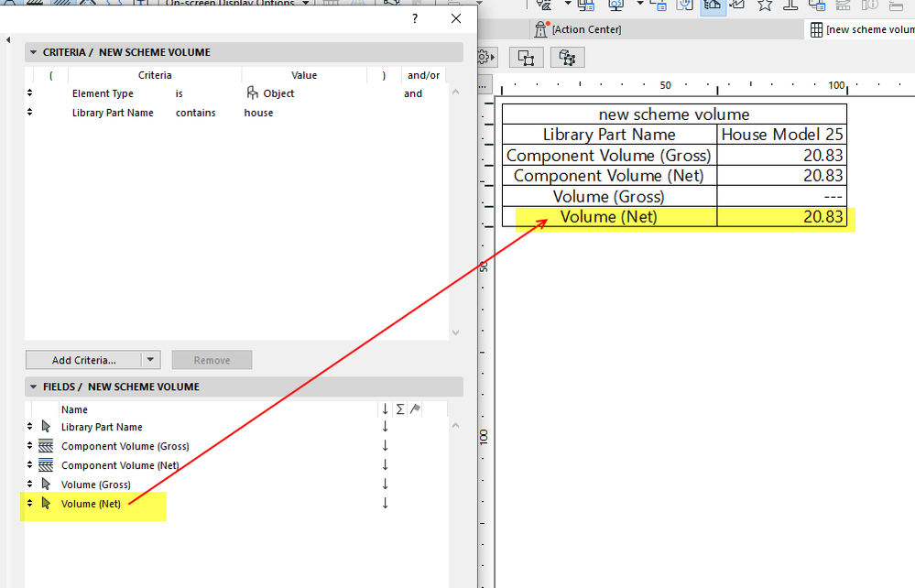Switch to the [new scheme volume] schedule tab
Viewport: 915px width, 588px height.
tap(862, 29)
